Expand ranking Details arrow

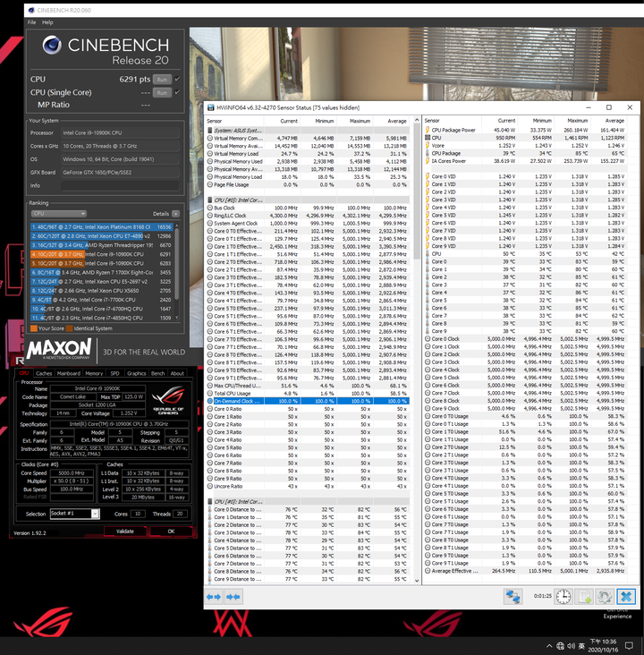[x=176, y=214]
